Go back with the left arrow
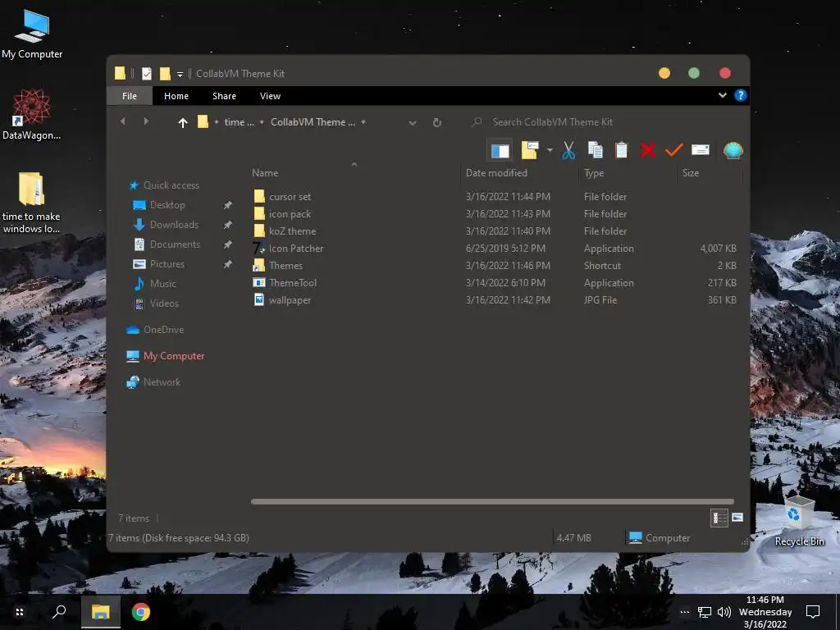840x630 pixels. point(123,121)
